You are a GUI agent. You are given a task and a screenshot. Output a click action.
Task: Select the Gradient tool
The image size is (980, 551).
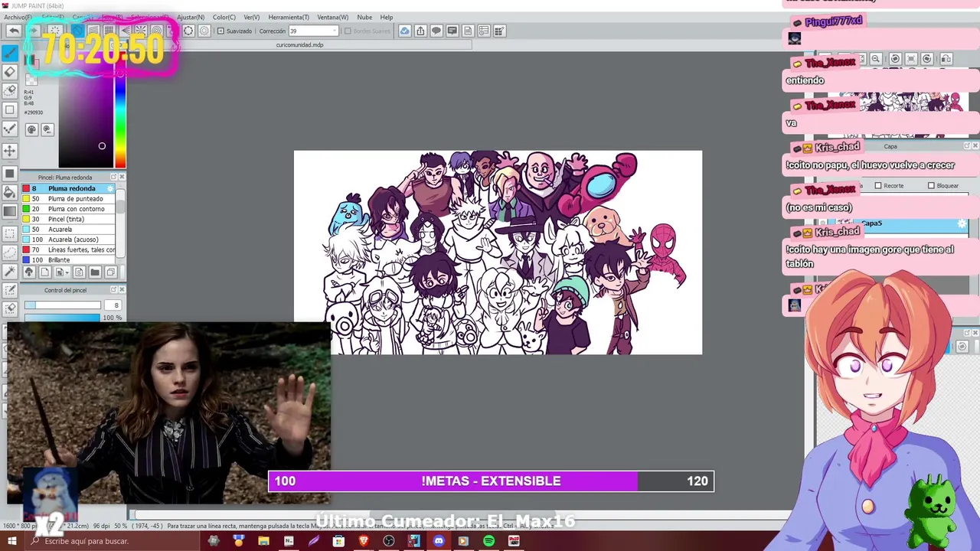(x=10, y=213)
